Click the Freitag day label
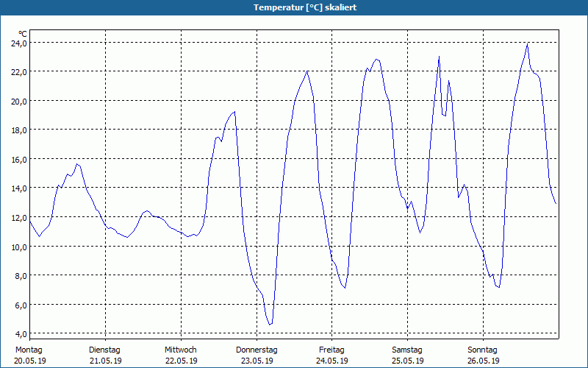The height and width of the screenshot is (368, 588). (x=332, y=350)
